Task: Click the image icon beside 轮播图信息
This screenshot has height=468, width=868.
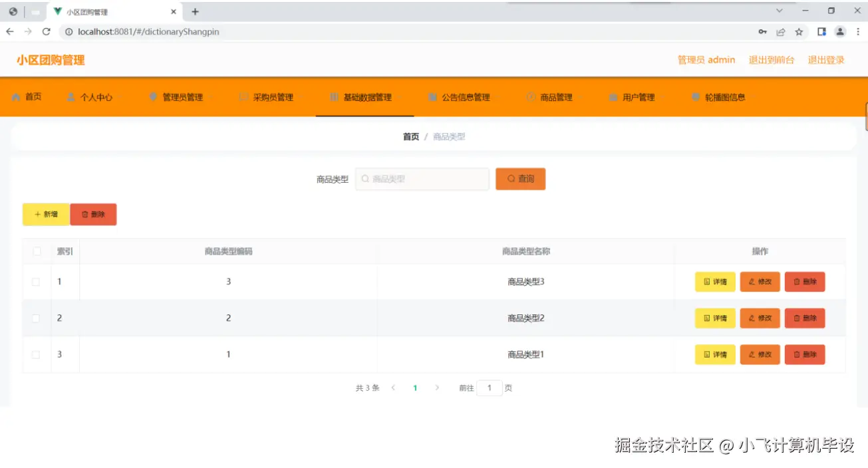Action: click(696, 96)
